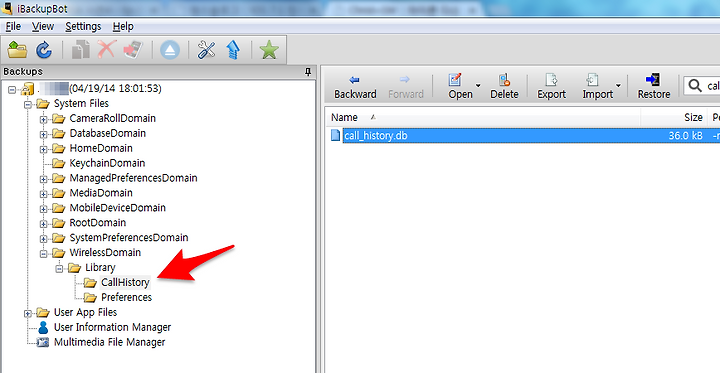720x373 pixels.
Task: Delete the selected file
Action: point(504,87)
